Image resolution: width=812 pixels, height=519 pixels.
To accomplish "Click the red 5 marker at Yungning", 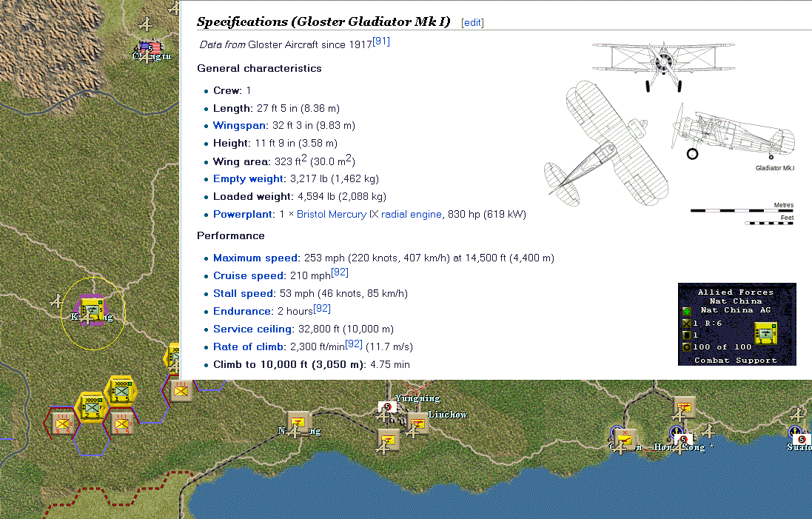I will click(387, 407).
